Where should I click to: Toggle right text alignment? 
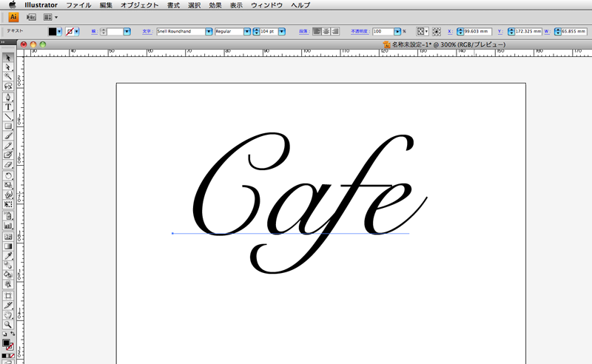pos(335,31)
